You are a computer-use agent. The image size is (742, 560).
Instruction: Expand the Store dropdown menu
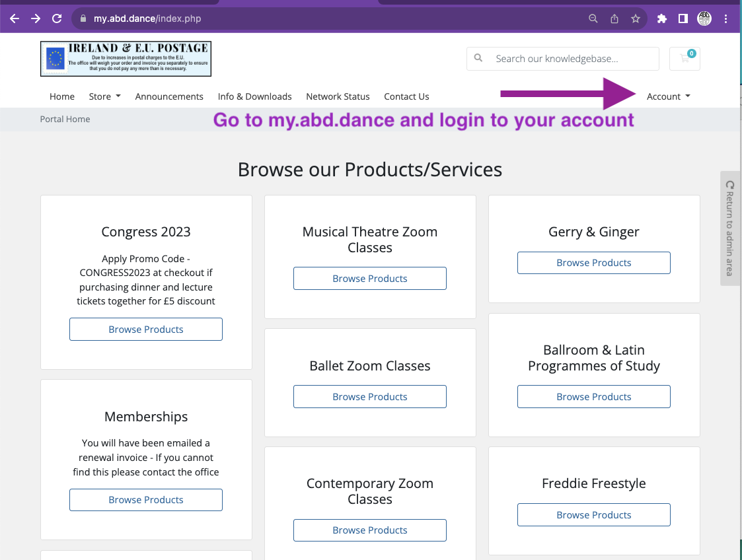pyautogui.click(x=104, y=96)
